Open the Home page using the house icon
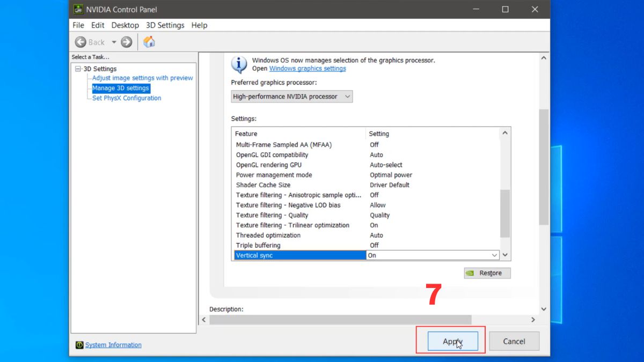The height and width of the screenshot is (362, 644). coord(149,42)
